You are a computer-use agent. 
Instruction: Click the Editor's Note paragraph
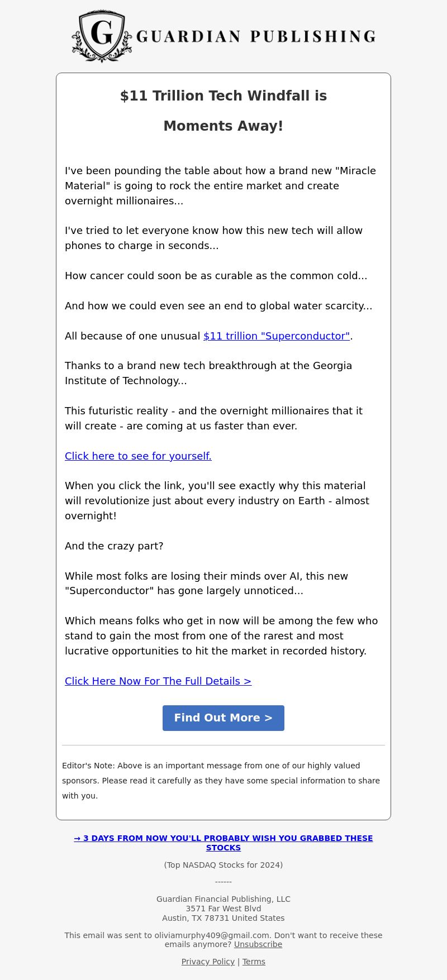pos(221,781)
